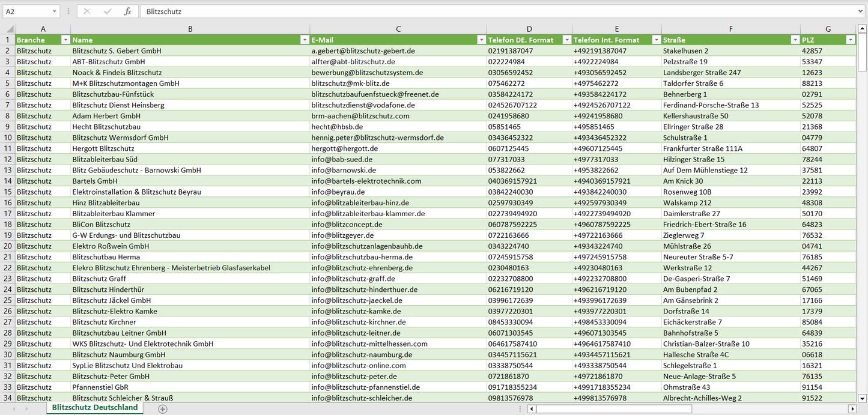Add a new sheet with the plus icon
The image size is (868, 415).
point(162,408)
